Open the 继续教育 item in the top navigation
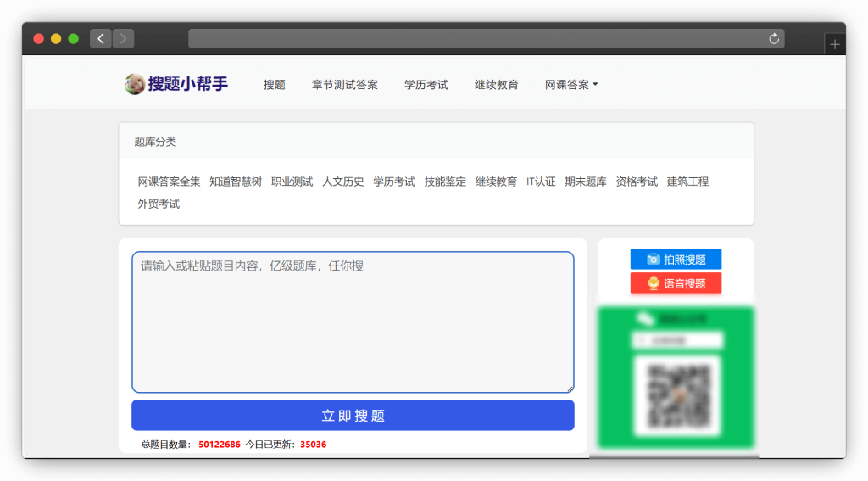Screen dimensions: 868x481 (496, 85)
